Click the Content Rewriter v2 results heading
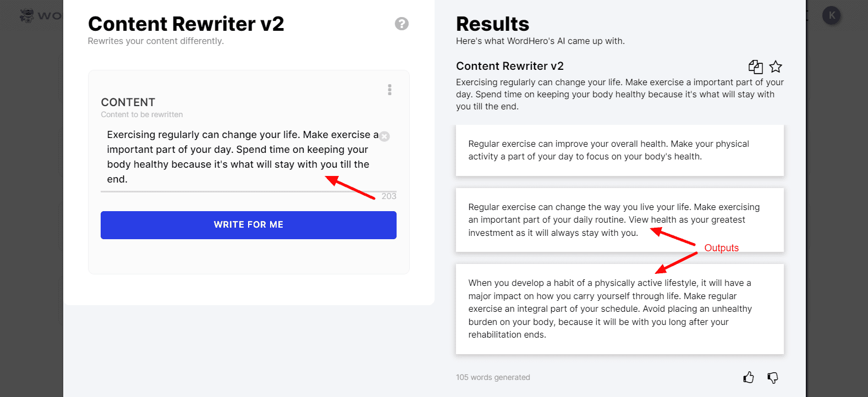The image size is (868, 397). (509, 66)
